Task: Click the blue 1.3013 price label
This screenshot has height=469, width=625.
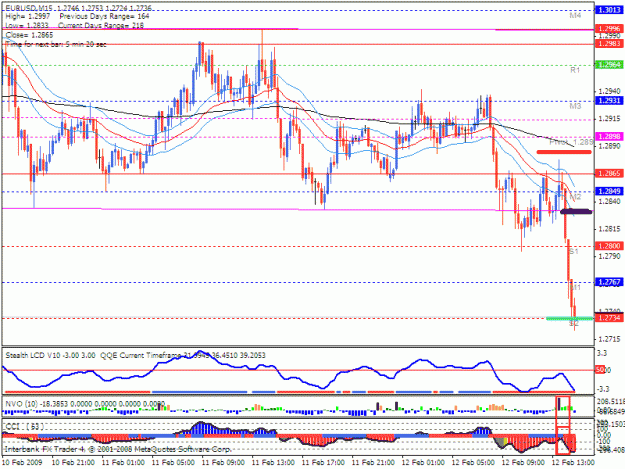Action: point(609,10)
